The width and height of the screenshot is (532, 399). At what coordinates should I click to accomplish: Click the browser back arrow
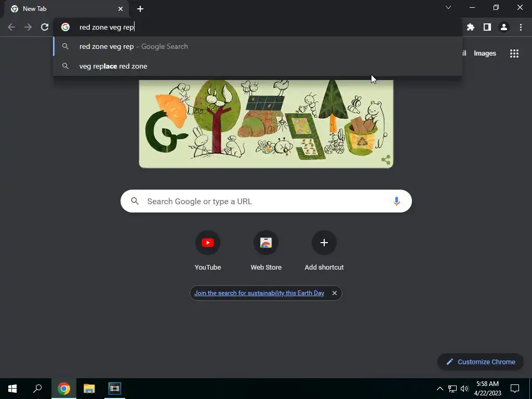click(11, 27)
